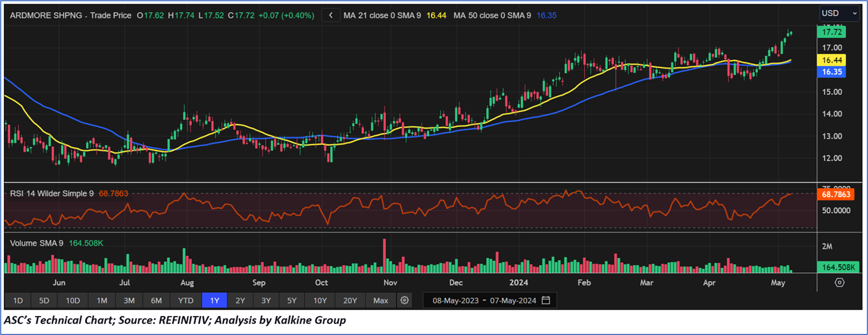Image resolution: width=868 pixels, height=335 pixels.
Task: Select the 1Y range tab
Action: click(x=214, y=300)
